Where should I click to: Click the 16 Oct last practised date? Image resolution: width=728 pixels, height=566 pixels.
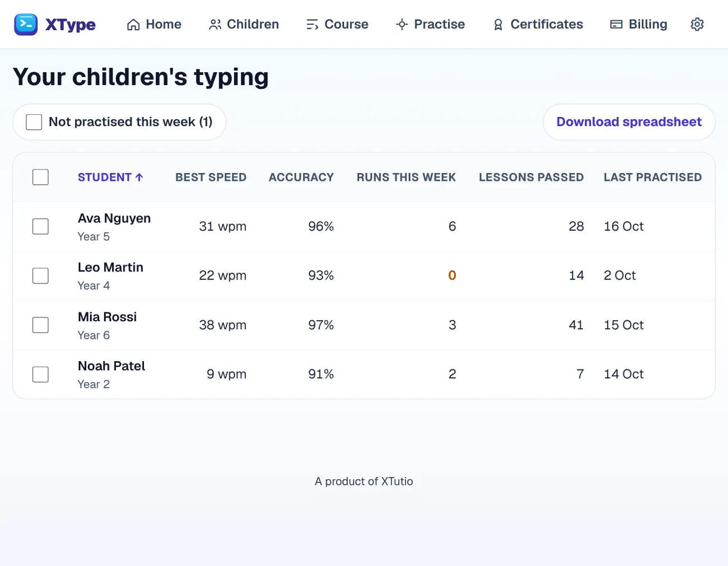tap(624, 226)
